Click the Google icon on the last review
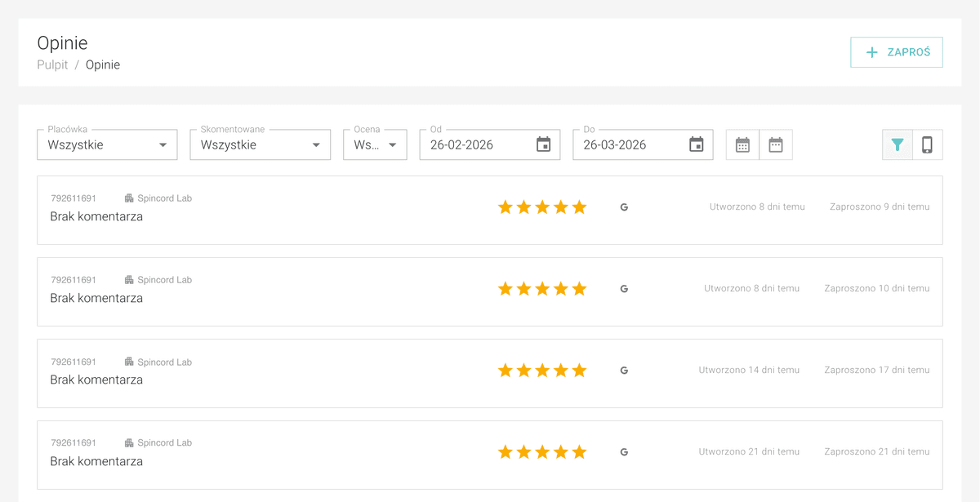The image size is (980, 502). tap(624, 452)
